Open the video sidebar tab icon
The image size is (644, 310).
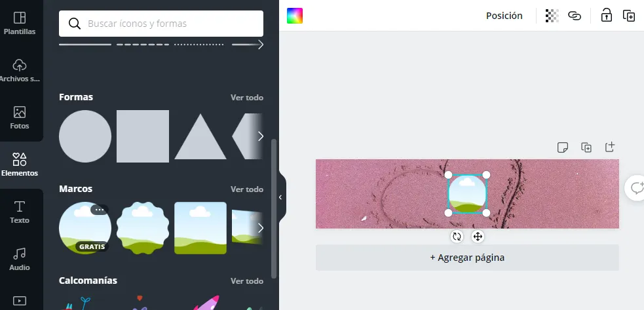click(19, 301)
